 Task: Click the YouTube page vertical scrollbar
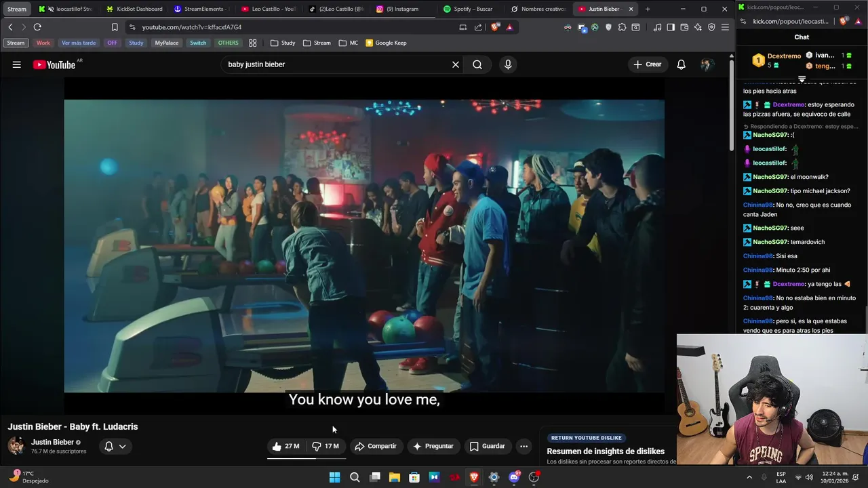[x=732, y=105]
